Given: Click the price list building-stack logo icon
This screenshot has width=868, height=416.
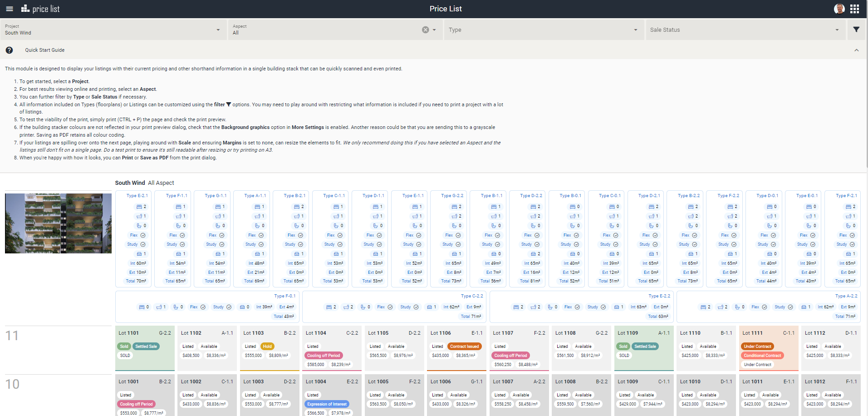Looking at the screenshot, I should coord(25,8).
